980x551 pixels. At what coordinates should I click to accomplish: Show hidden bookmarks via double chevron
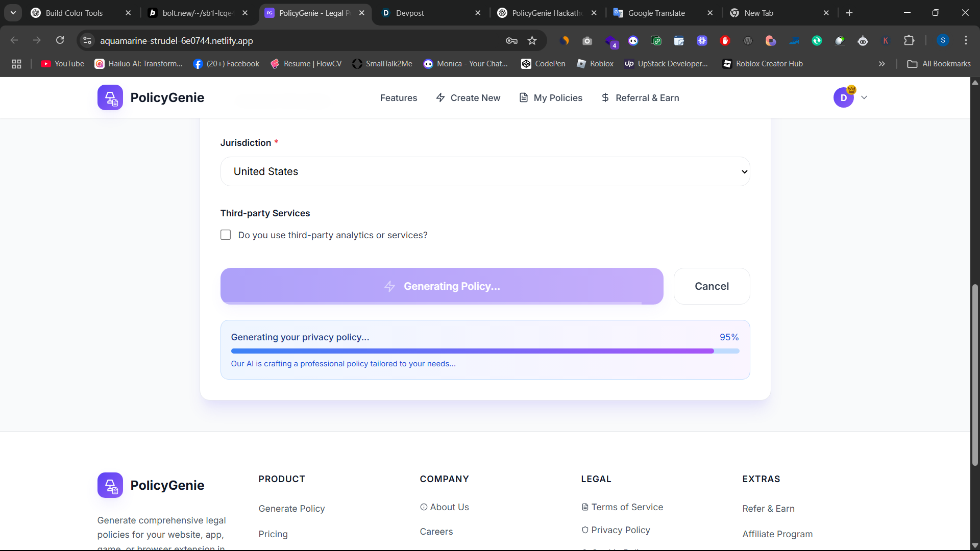pos(881,64)
